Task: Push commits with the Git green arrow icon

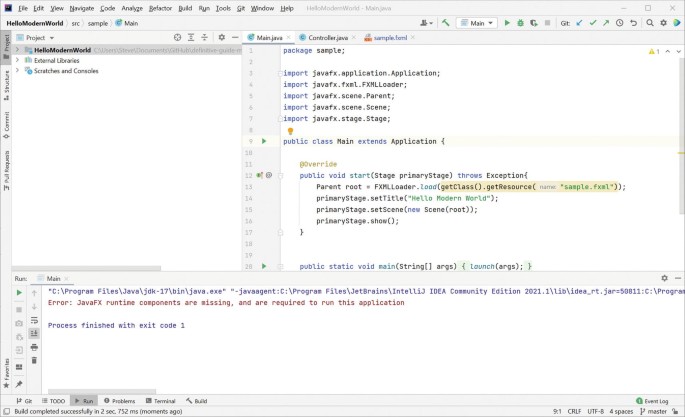Action: [x=606, y=23]
